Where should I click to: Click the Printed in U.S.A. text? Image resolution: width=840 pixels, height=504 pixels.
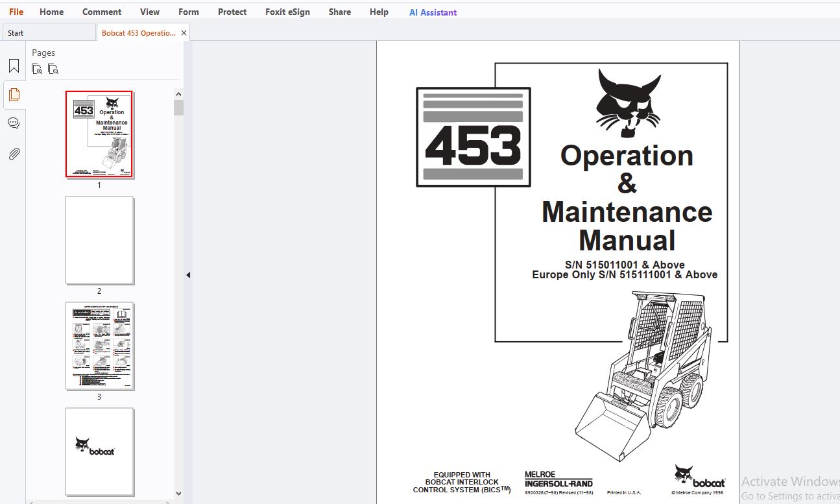pos(623,493)
